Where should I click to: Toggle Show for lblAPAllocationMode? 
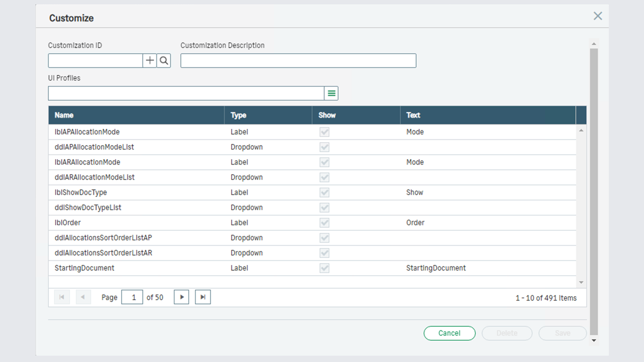324,132
